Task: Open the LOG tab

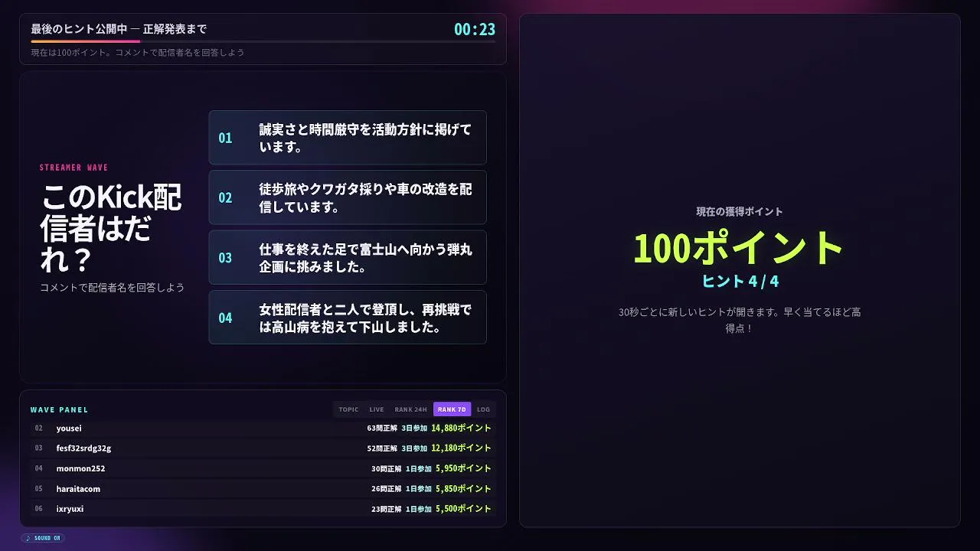Action: (x=484, y=409)
